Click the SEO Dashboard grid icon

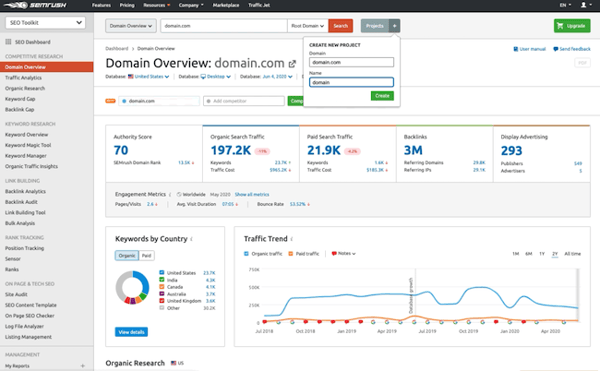[8, 42]
